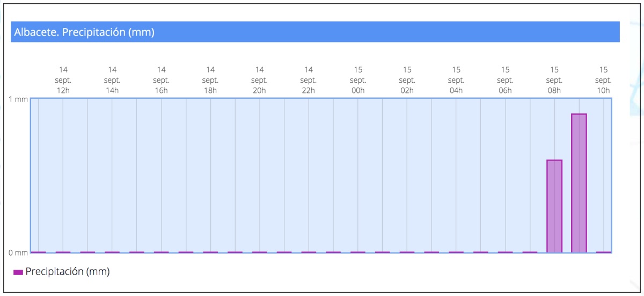Select the 14 sept. 20h axis label
644x296 pixels.
260,80
